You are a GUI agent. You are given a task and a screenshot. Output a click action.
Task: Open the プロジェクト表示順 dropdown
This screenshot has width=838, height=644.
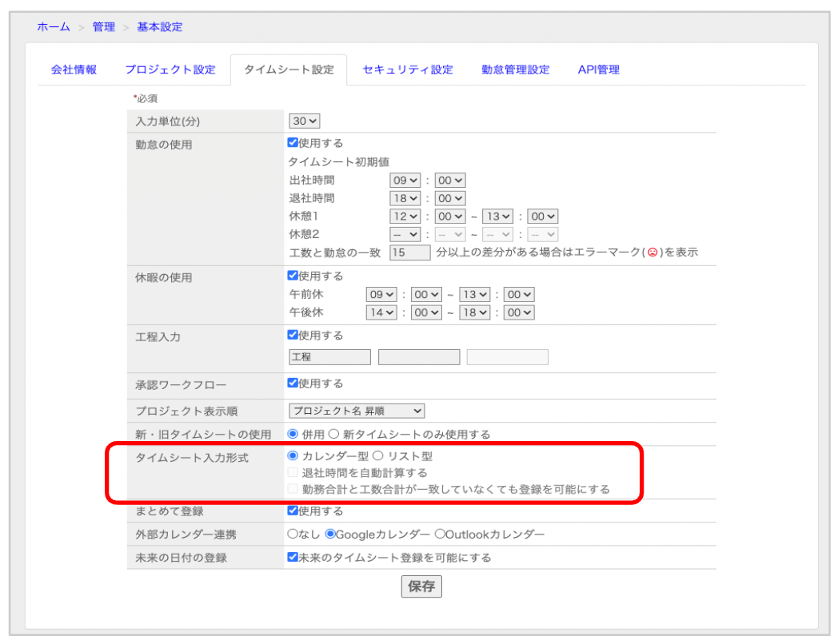pos(357,411)
